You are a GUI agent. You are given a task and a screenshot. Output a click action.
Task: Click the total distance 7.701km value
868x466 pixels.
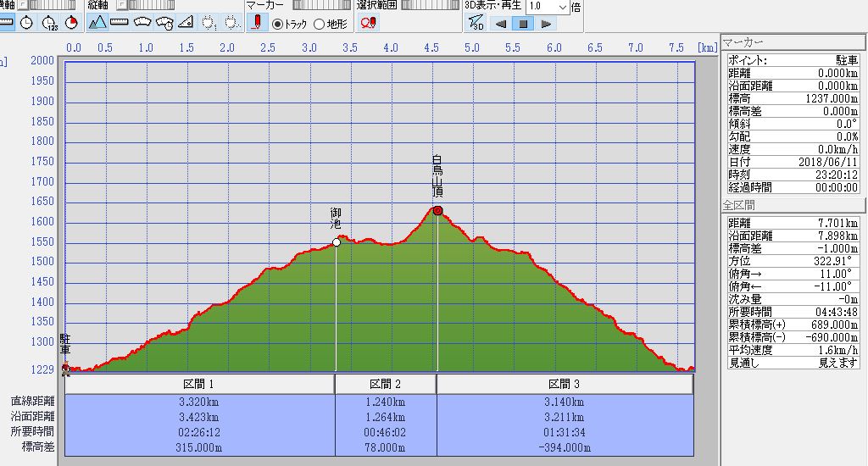click(838, 223)
